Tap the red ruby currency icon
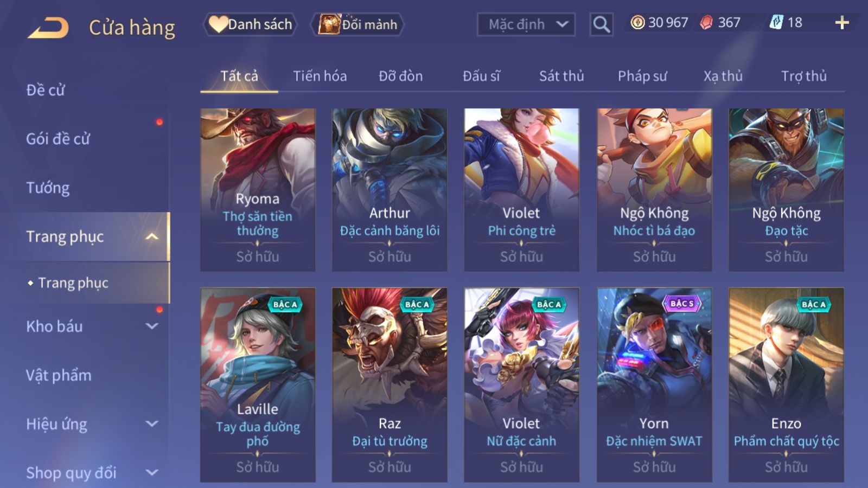 tap(706, 23)
